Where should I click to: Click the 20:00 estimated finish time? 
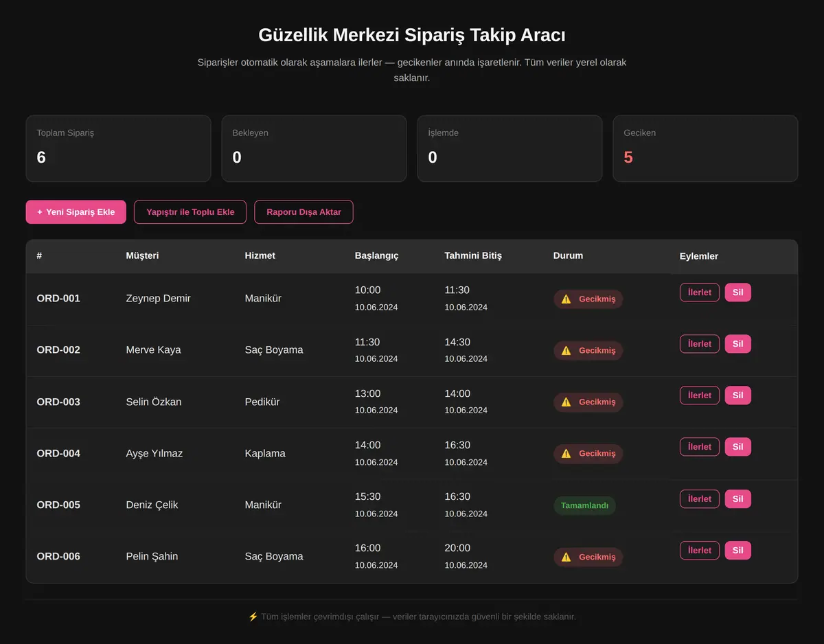(x=457, y=548)
